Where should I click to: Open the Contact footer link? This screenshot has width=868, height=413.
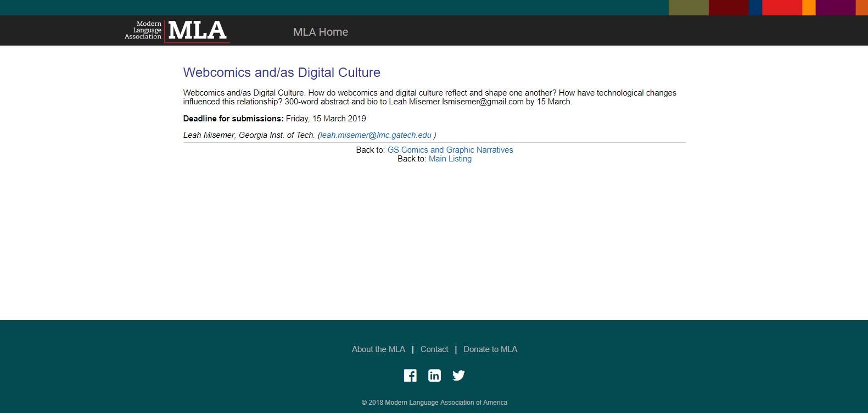click(x=434, y=349)
